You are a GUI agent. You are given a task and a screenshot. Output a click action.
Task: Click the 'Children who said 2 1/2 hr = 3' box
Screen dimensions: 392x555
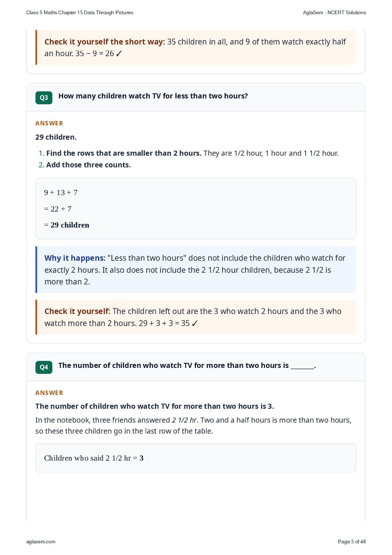point(196,458)
